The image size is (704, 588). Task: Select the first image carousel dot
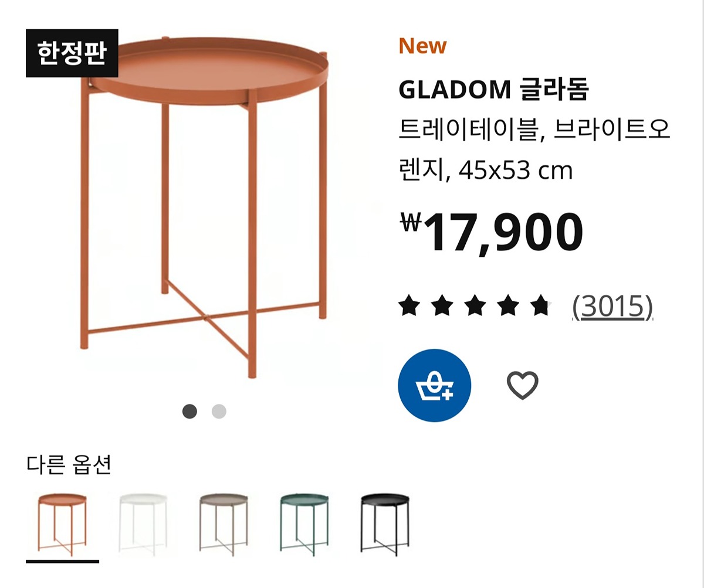click(x=189, y=412)
